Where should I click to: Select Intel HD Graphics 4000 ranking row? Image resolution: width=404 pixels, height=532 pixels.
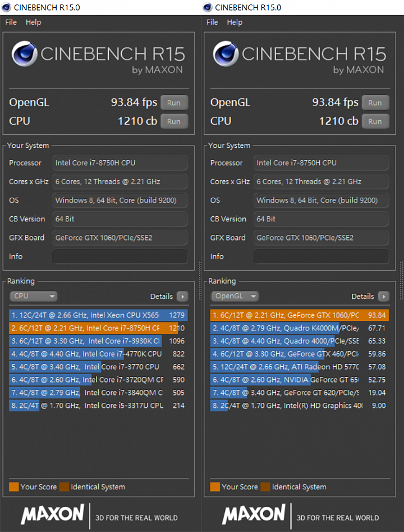pos(300,406)
